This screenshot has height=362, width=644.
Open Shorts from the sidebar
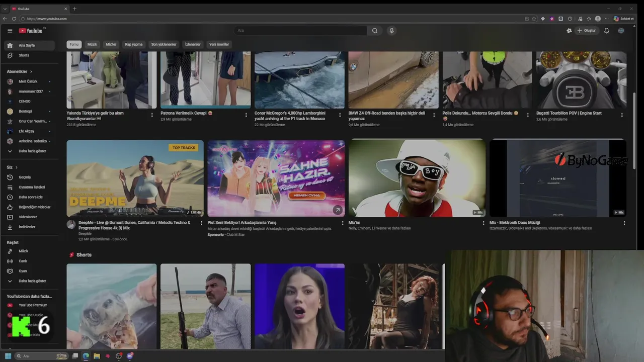(x=30, y=55)
